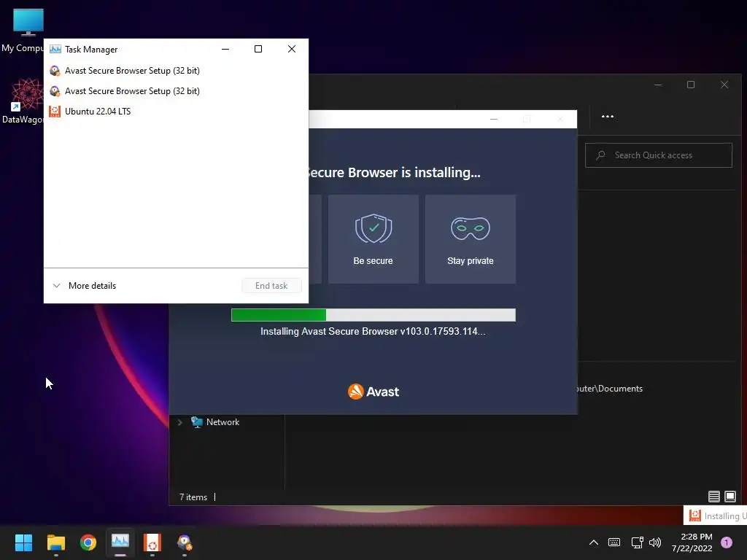The width and height of the screenshot is (747, 560).
Task: Close the File Explorer window
Action: click(x=724, y=85)
